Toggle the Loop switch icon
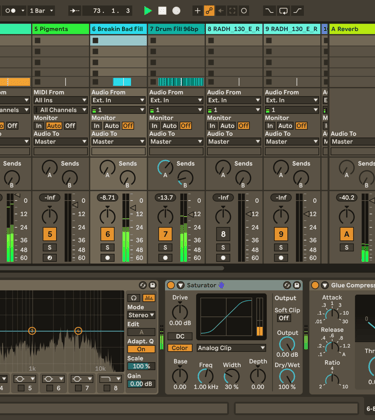 pyautogui.click(x=283, y=11)
